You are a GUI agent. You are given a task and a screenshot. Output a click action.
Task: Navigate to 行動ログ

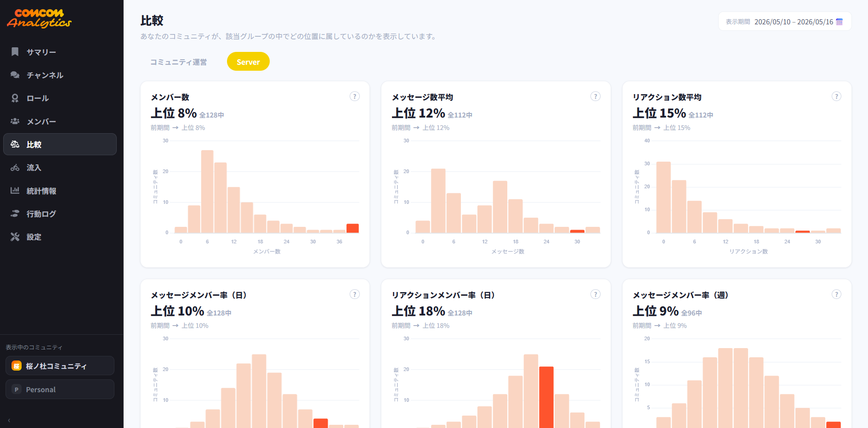(60, 214)
